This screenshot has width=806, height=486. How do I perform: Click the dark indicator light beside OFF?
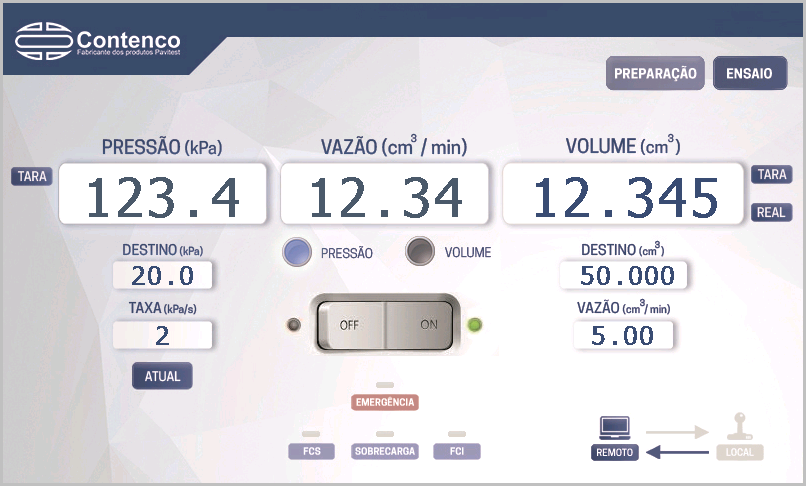coord(293,325)
